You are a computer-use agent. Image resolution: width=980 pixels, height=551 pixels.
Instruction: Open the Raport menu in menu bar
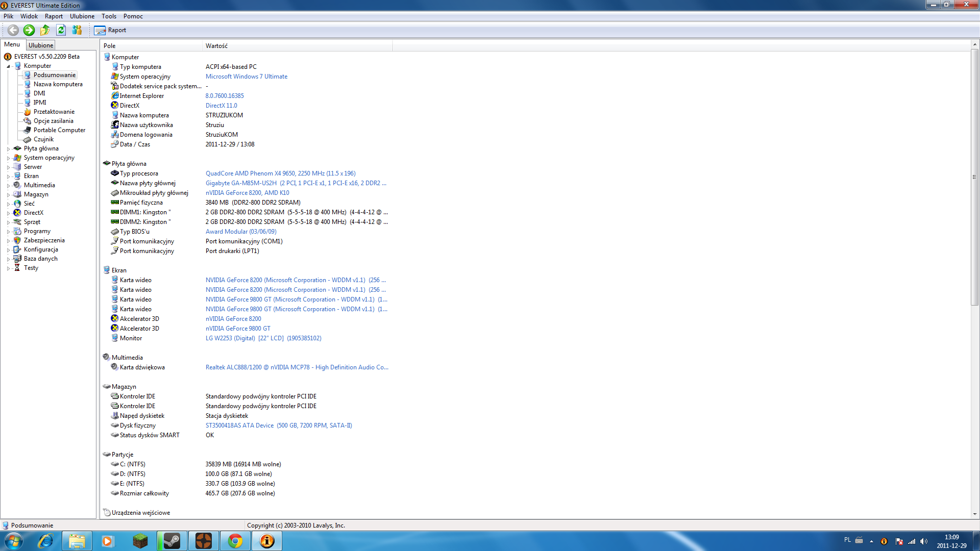coord(54,16)
